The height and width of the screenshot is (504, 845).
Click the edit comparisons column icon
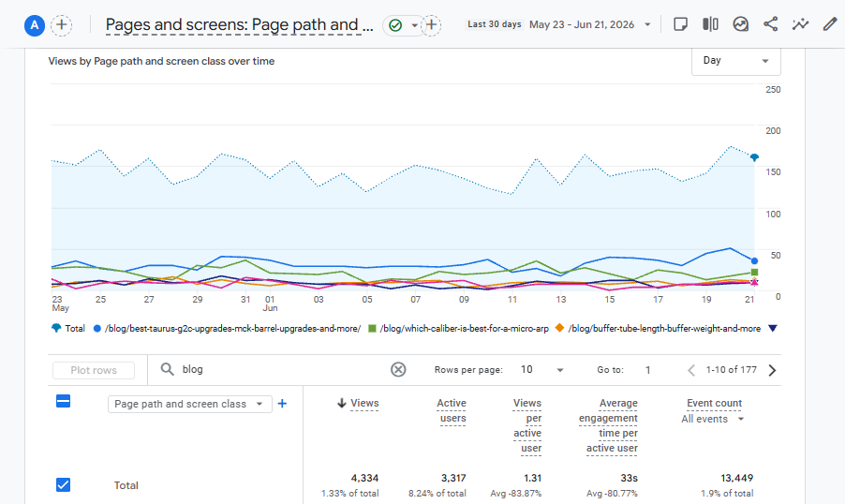(710, 24)
